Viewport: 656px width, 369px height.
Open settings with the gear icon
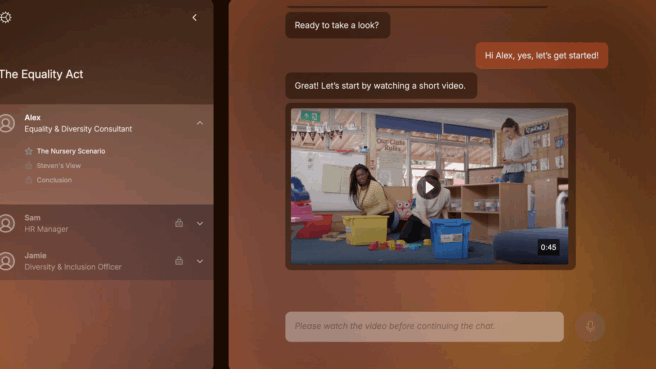6,18
